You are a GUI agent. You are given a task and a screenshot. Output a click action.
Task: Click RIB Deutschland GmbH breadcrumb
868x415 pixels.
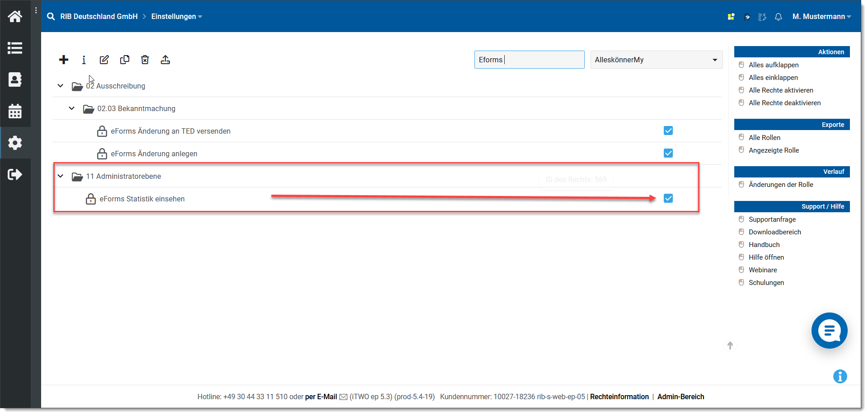(x=99, y=16)
